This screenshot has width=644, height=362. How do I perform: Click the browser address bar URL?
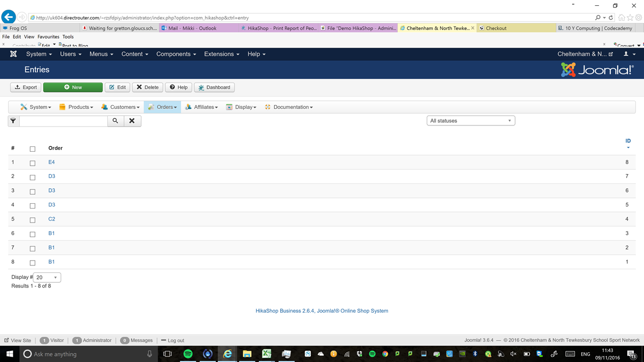click(142, 18)
